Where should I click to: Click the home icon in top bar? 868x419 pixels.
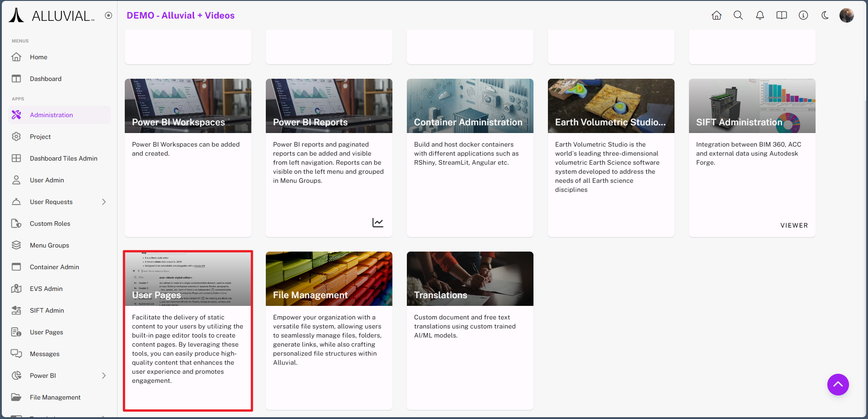coord(716,15)
